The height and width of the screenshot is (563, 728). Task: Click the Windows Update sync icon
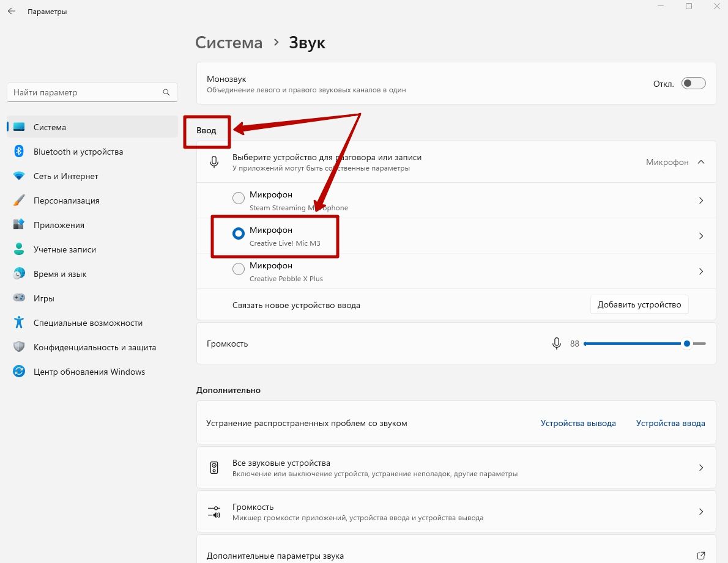(19, 372)
